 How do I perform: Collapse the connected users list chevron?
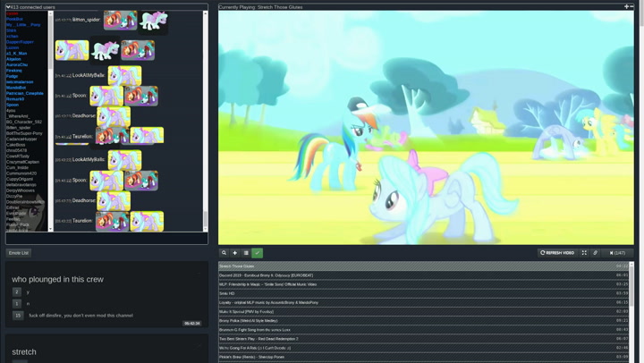(x=8, y=7)
